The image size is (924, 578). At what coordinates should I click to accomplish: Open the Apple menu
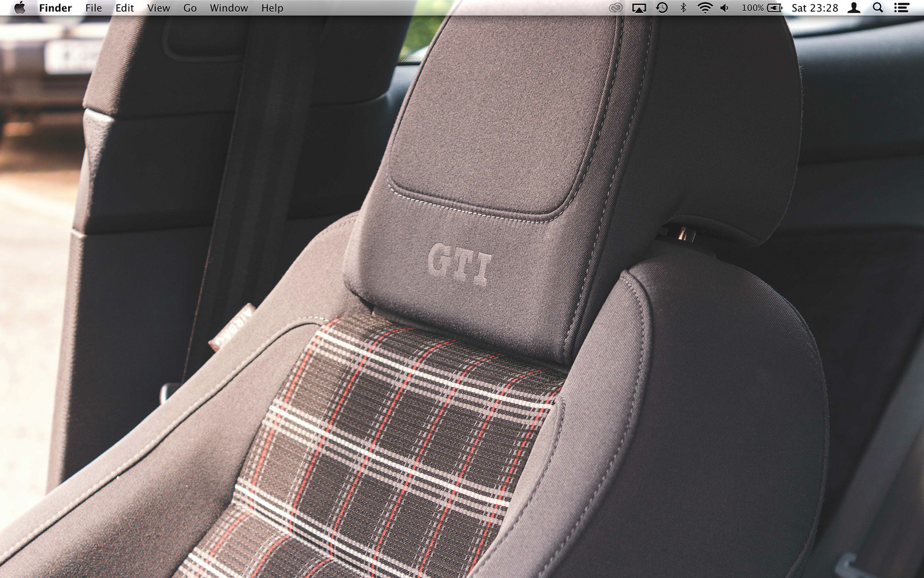pyautogui.click(x=20, y=8)
